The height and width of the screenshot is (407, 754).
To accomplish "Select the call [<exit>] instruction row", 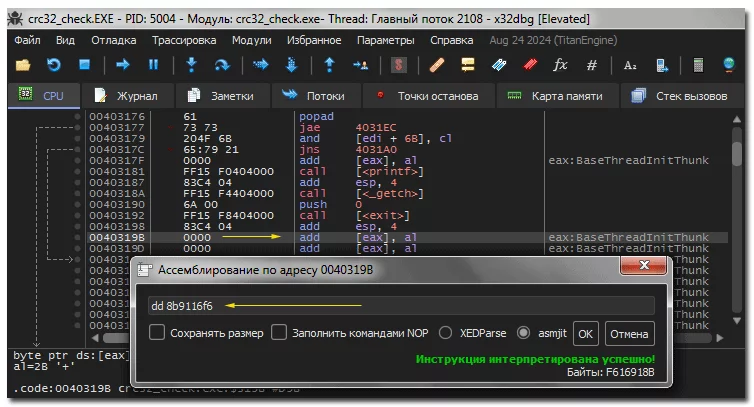I will tap(407, 216).
